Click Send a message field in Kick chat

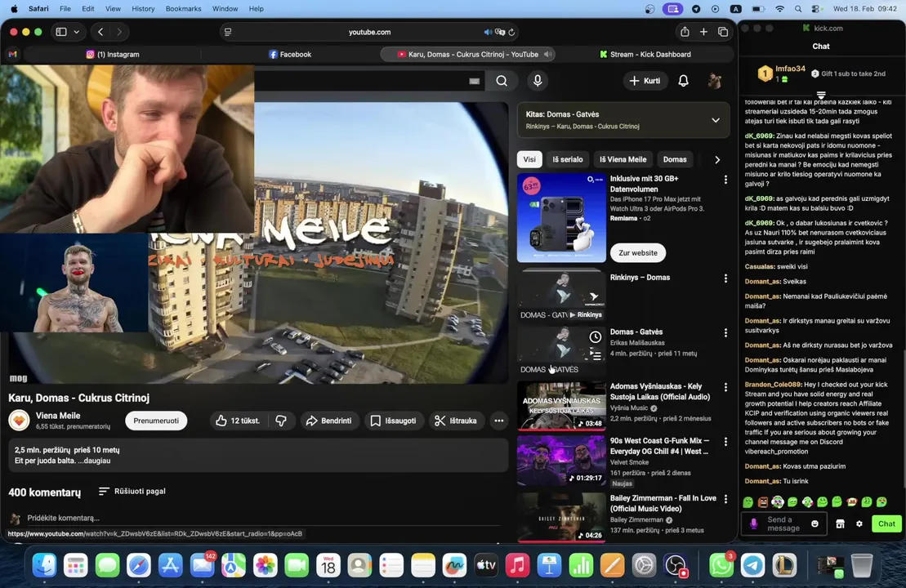click(783, 523)
